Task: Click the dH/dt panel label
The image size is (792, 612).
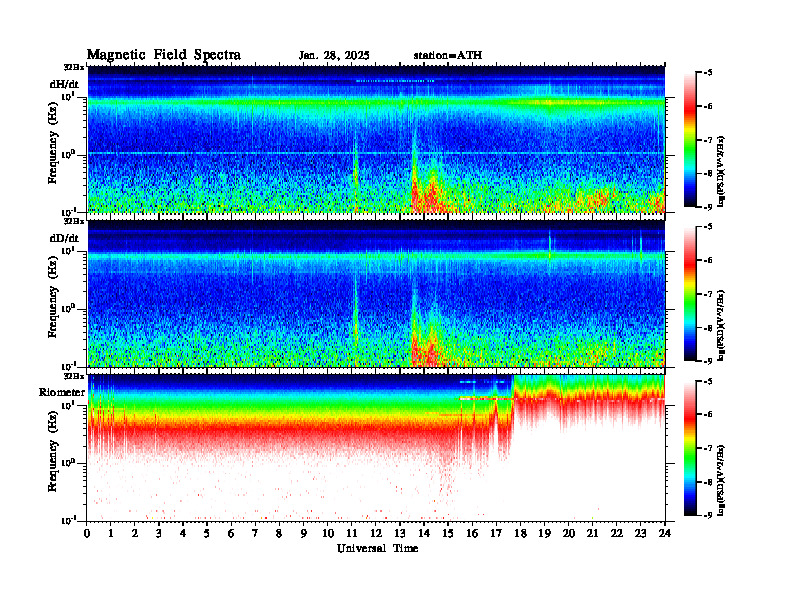Action: click(64, 84)
